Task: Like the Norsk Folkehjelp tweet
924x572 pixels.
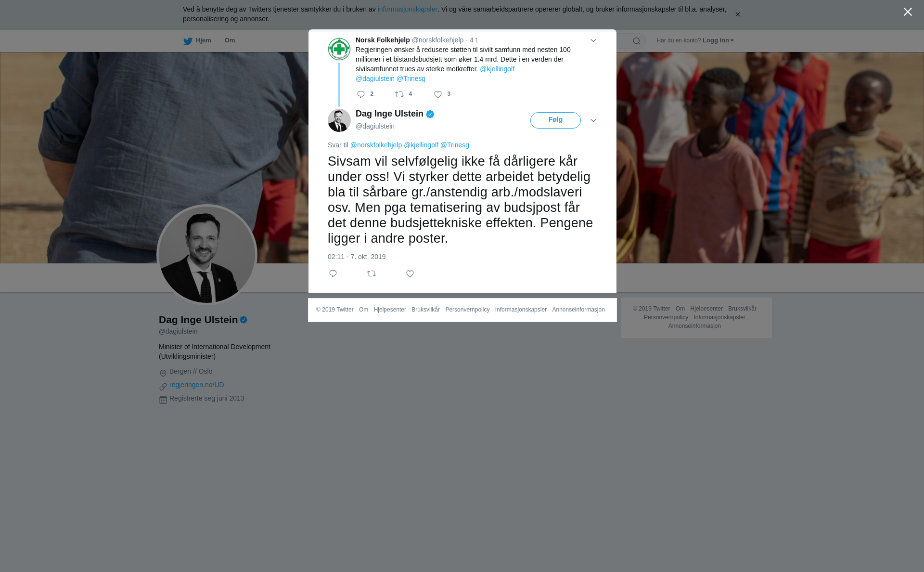Action: click(x=438, y=94)
